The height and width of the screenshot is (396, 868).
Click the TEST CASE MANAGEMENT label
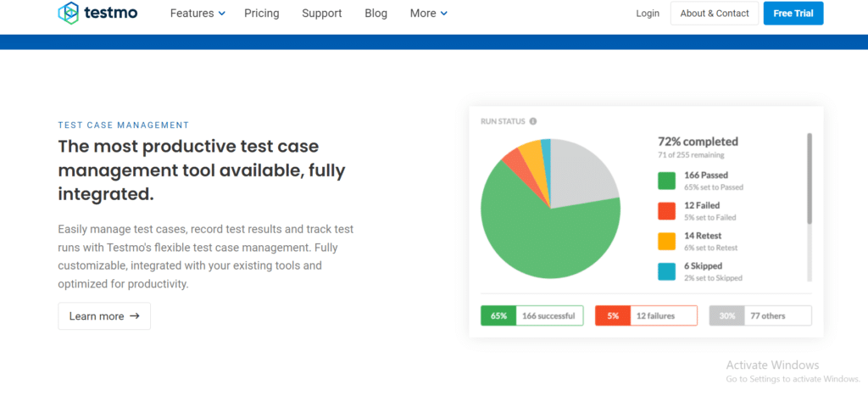coord(124,125)
